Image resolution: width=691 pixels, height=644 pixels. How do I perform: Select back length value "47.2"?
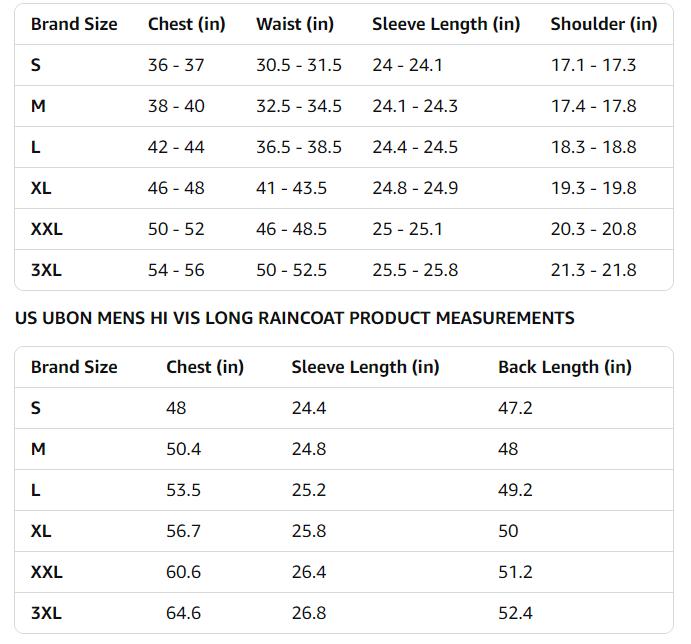point(515,408)
